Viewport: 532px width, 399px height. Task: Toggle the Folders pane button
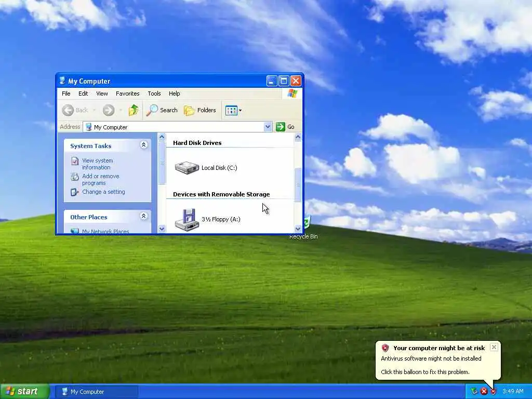[200, 110]
